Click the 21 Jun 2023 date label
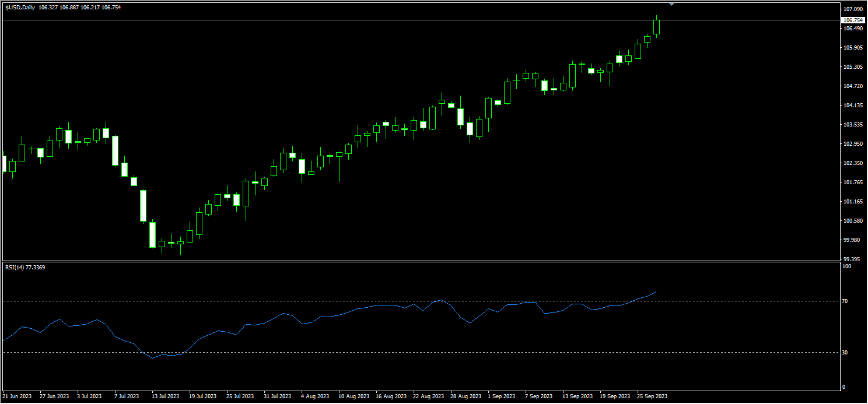The image size is (868, 404). click(x=17, y=396)
